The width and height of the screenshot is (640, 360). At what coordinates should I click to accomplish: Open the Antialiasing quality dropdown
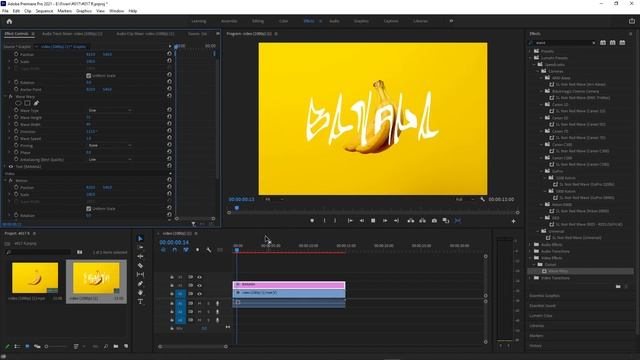pyautogui.click(x=109, y=160)
